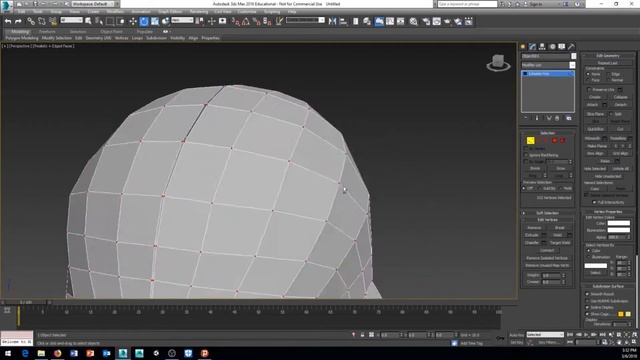
Task: Click the Remove Isolated Vertices button
Action: (x=547, y=258)
